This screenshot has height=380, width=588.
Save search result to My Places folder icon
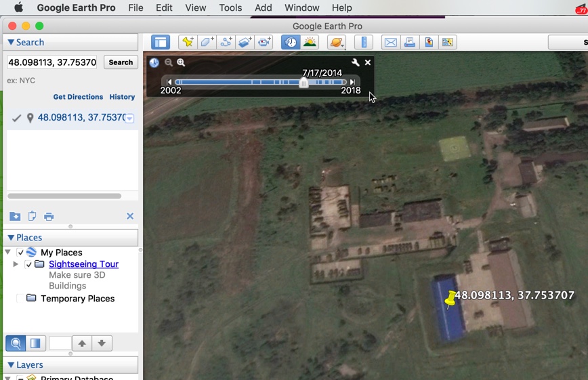pyautogui.click(x=15, y=217)
